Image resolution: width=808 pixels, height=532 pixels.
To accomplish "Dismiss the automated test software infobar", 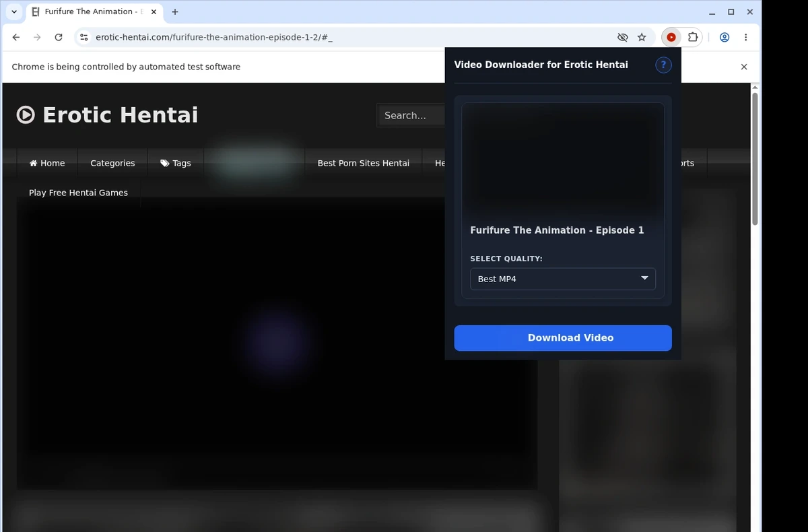I will 744,67.
